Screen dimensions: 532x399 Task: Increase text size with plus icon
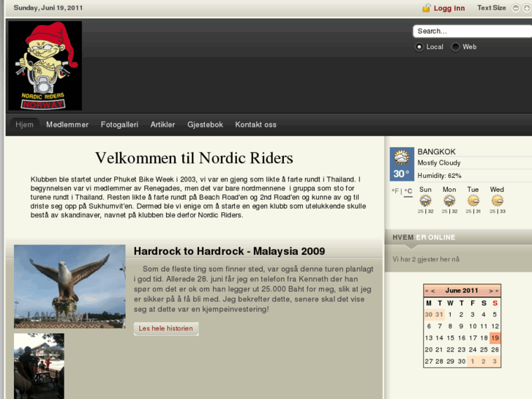(x=527, y=8)
